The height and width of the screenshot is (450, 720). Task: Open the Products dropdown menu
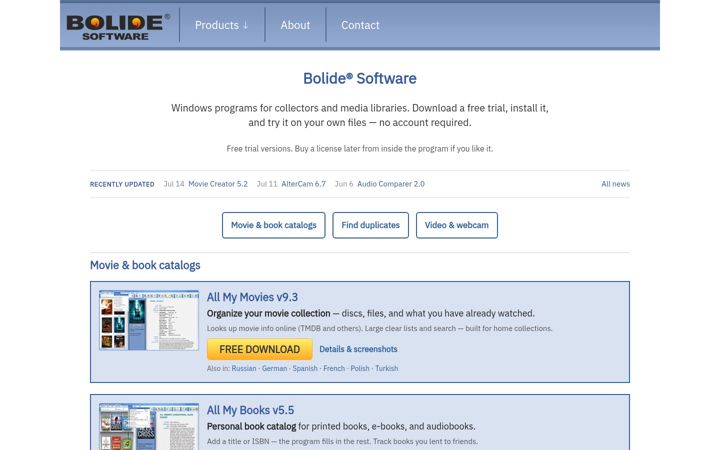(x=222, y=25)
